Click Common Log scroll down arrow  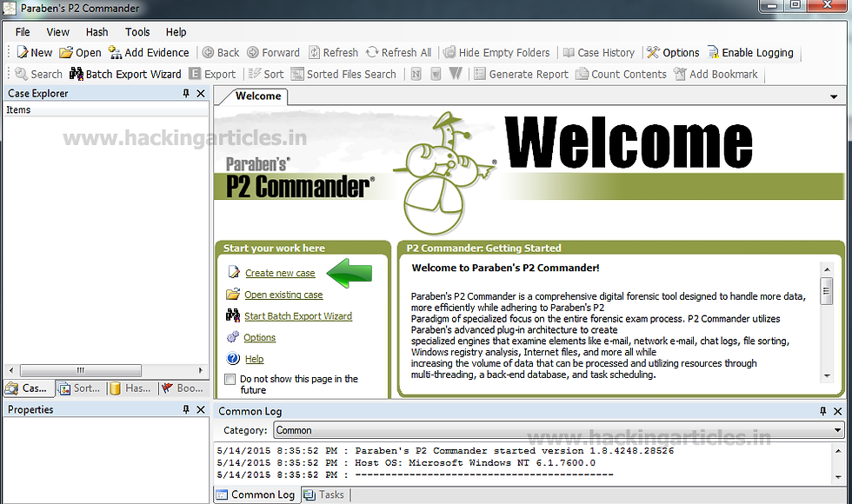837,477
